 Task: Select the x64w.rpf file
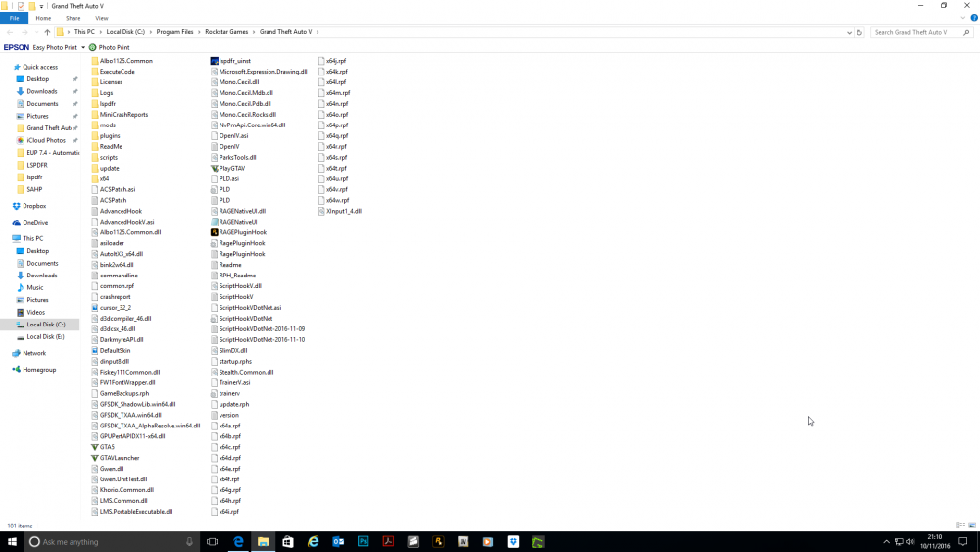pyautogui.click(x=334, y=201)
